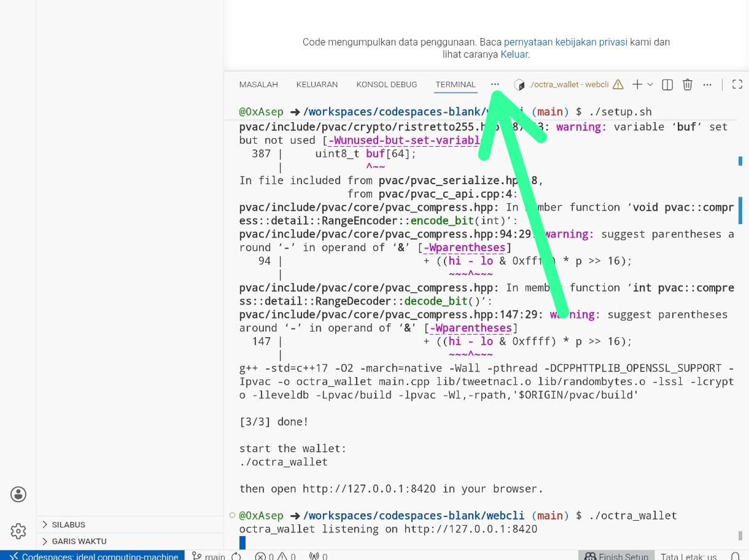
Task: Click the terminal warning triangle icon
Action: (618, 84)
